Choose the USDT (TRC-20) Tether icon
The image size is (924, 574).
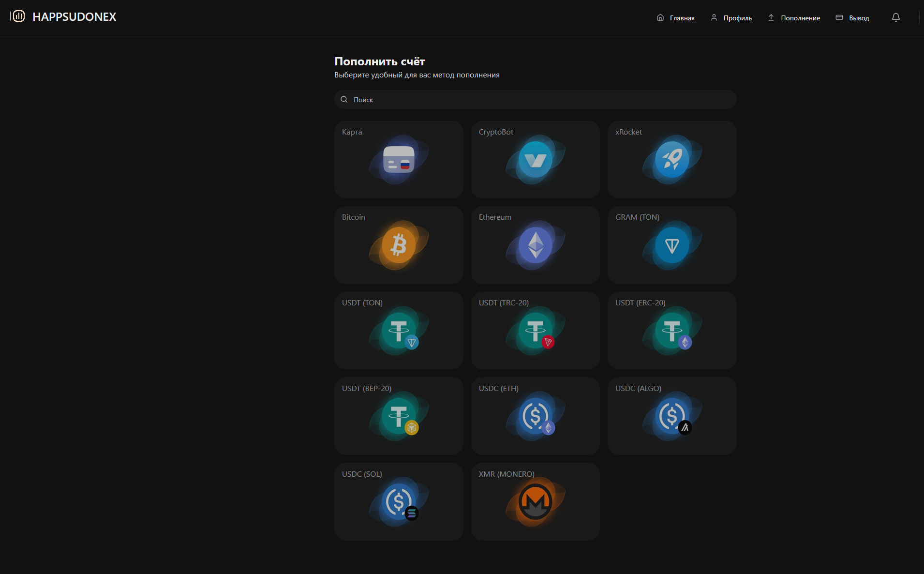(536, 331)
